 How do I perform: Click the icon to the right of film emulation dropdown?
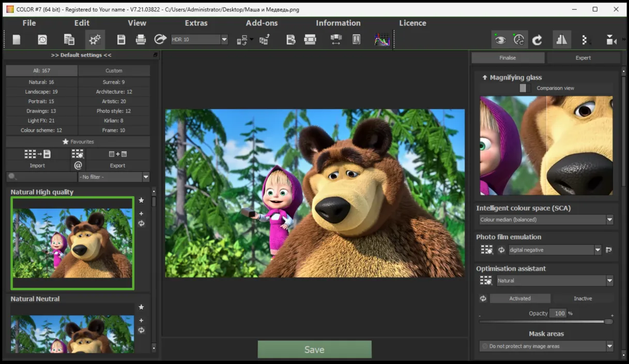[x=609, y=250]
